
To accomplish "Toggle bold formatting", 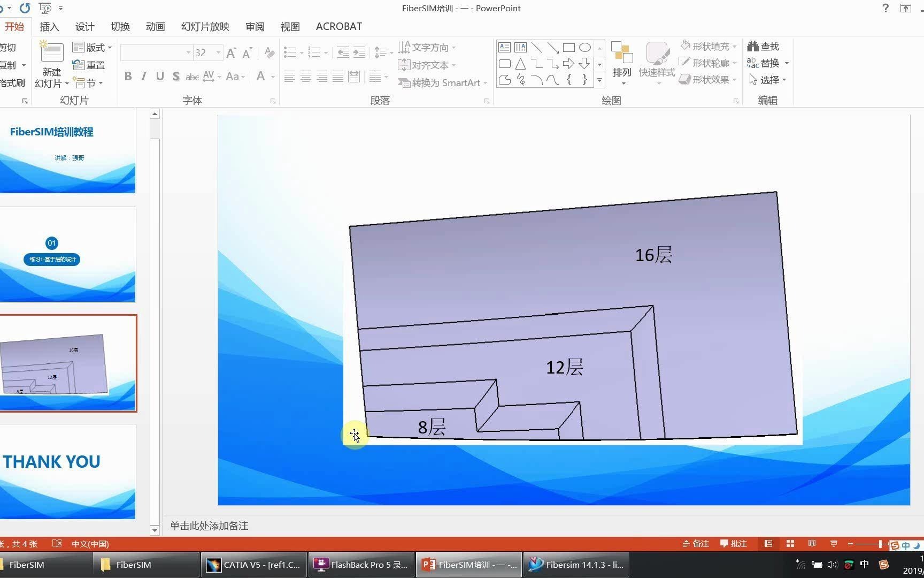I will click(128, 76).
